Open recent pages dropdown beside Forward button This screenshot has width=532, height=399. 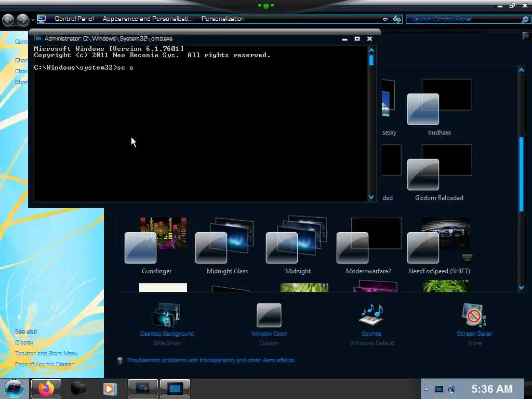pos(33,20)
